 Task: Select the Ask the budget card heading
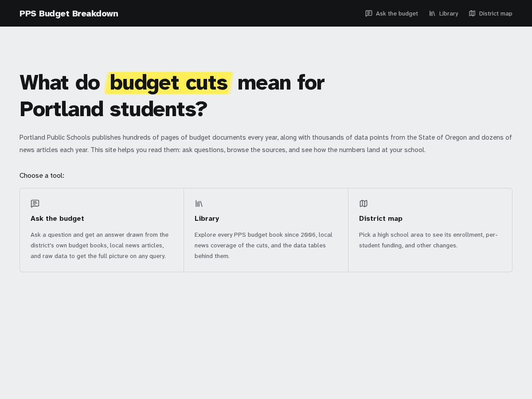point(57,219)
